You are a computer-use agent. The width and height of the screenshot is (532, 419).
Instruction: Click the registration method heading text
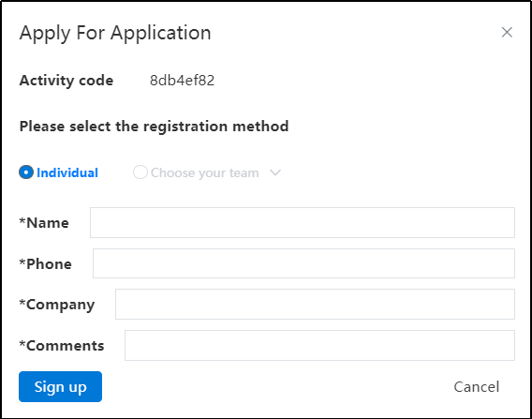coord(154,127)
